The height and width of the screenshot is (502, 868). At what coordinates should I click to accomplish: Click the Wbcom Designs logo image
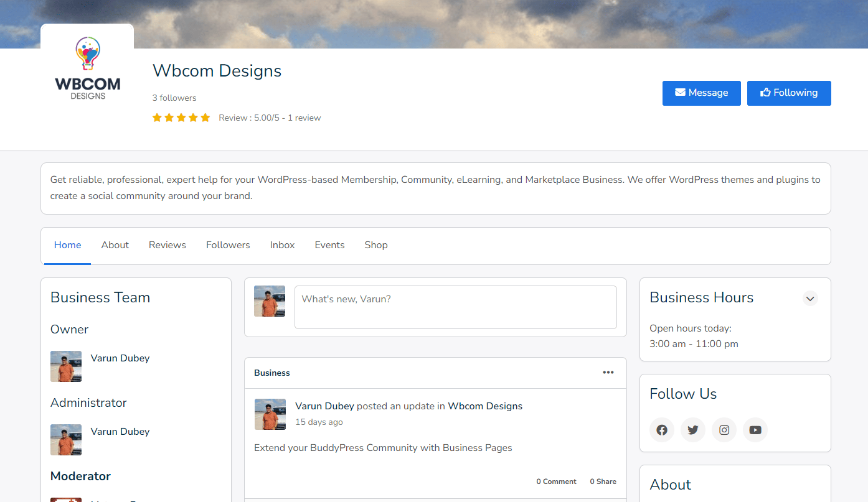(x=87, y=69)
